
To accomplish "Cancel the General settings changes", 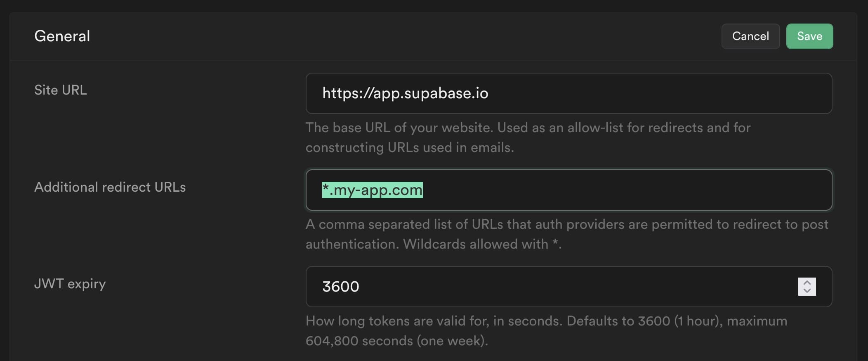I will 750,36.
